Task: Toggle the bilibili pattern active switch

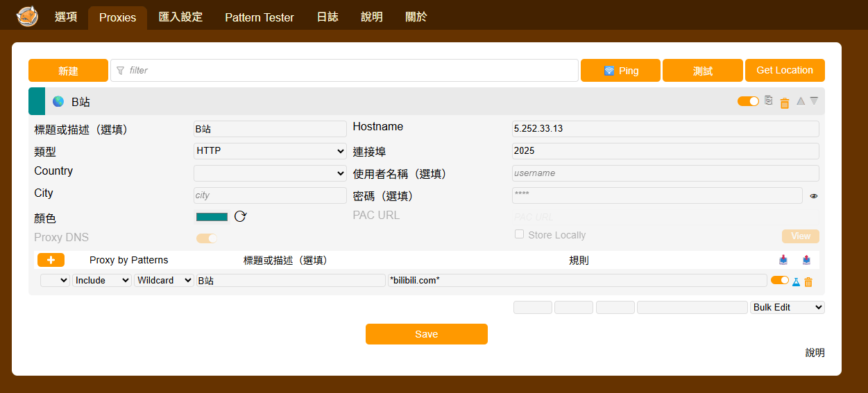Action: tap(780, 280)
